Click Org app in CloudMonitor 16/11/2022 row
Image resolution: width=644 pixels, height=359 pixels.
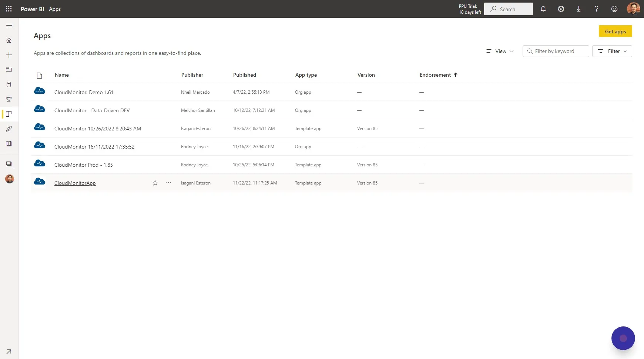(303, 147)
